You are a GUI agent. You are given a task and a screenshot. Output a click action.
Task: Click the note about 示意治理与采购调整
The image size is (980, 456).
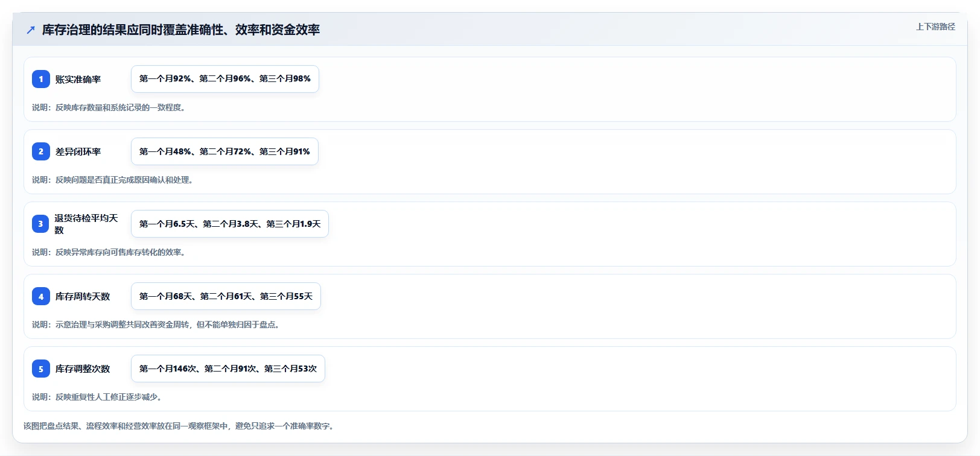(156, 325)
